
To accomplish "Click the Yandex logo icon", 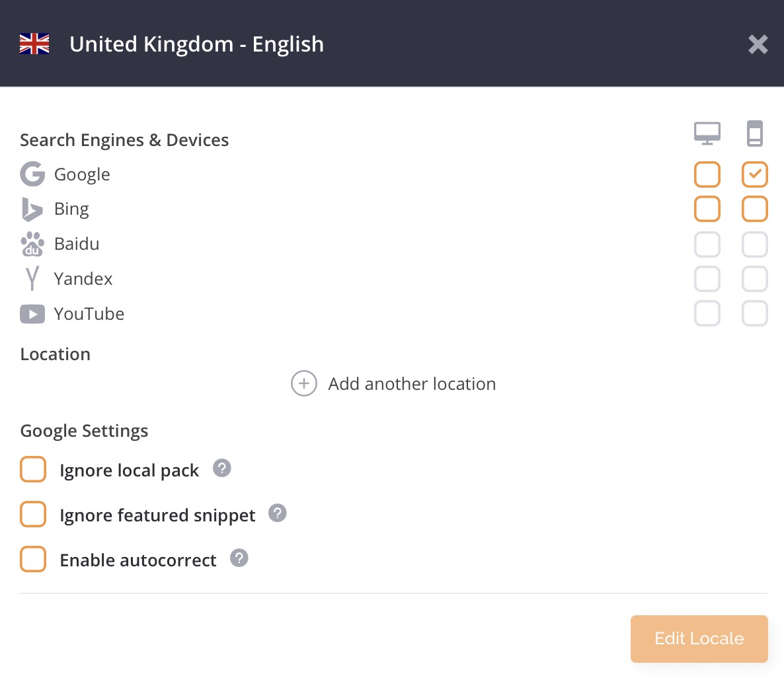I will coord(32,278).
